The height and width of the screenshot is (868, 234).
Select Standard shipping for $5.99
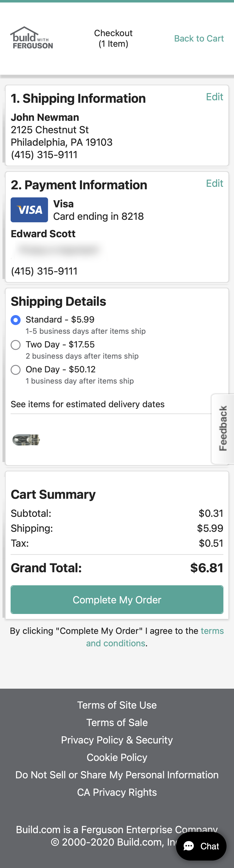click(16, 320)
